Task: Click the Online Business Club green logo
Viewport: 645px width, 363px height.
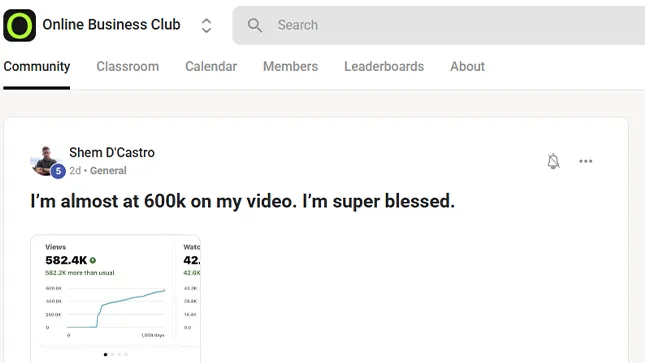Action: point(19,25)
